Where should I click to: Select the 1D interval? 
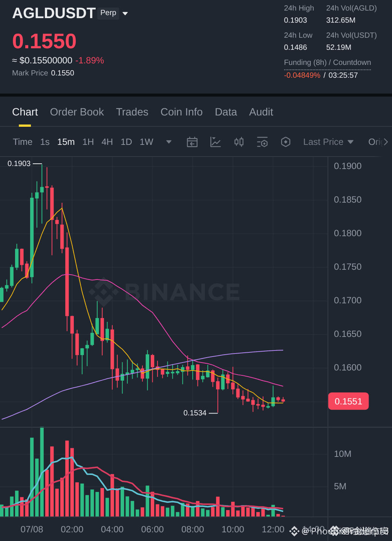126,142
